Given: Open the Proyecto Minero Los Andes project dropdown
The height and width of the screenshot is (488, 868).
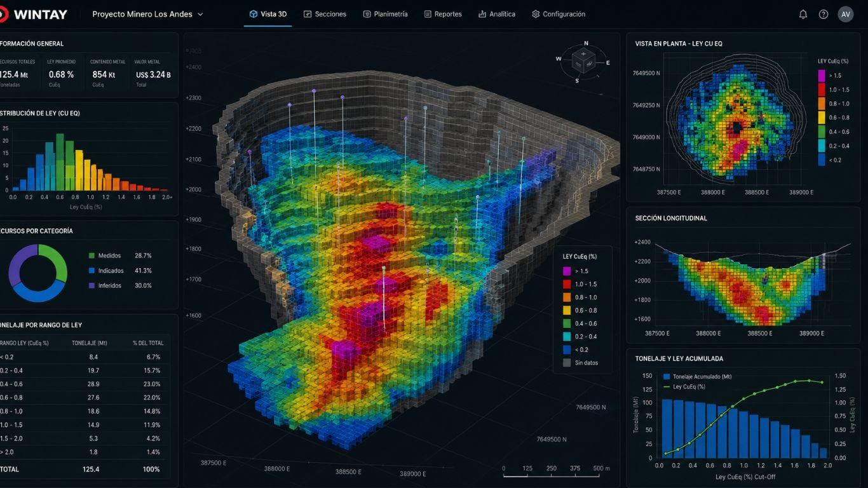Looking at the screenshot, I should pyautogui.click(x=147, y=14).
